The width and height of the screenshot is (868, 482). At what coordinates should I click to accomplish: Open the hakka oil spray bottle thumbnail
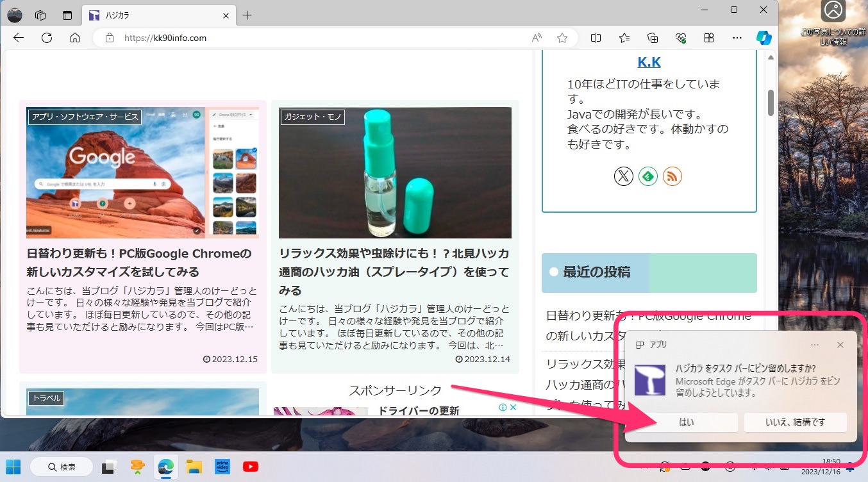(x=395, y=172)
